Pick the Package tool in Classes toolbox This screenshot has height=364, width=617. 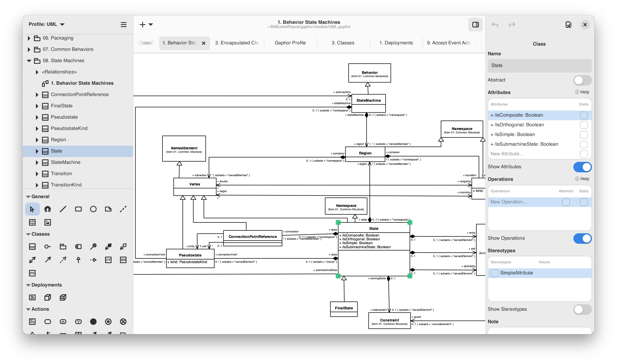point(63,247)
